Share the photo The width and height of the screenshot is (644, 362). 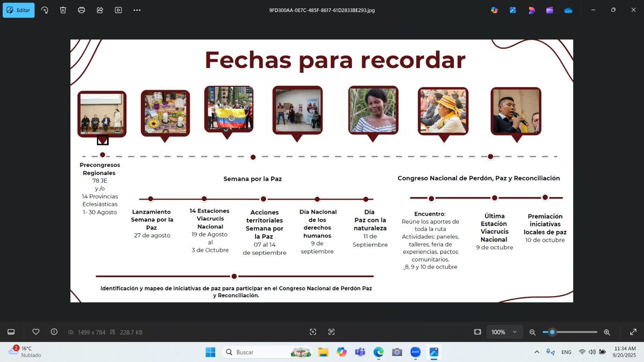100,10
